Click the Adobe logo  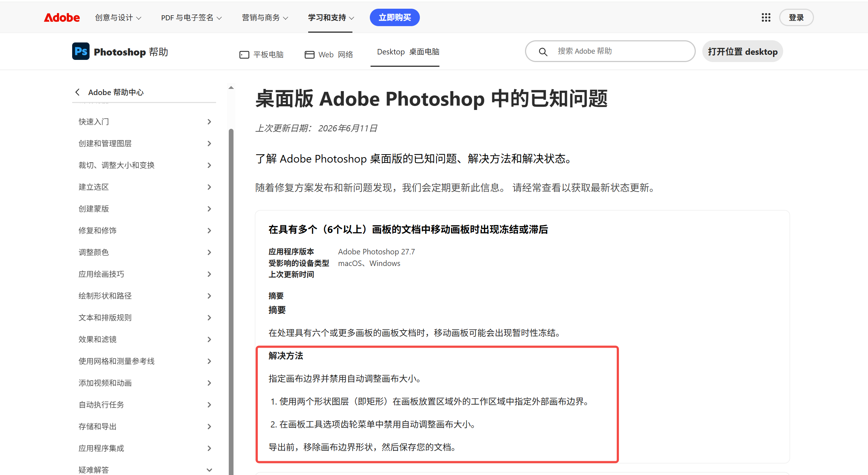tap(62, 17)
